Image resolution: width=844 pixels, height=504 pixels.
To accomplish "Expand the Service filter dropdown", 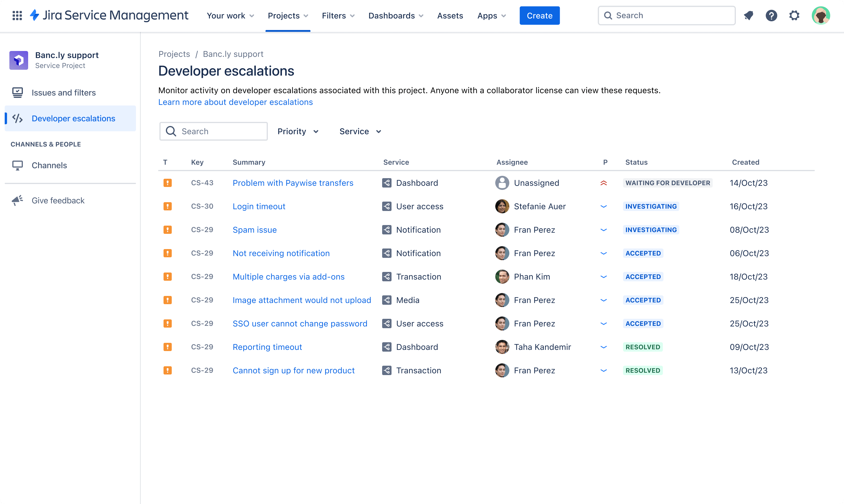I will click(360, 131).
